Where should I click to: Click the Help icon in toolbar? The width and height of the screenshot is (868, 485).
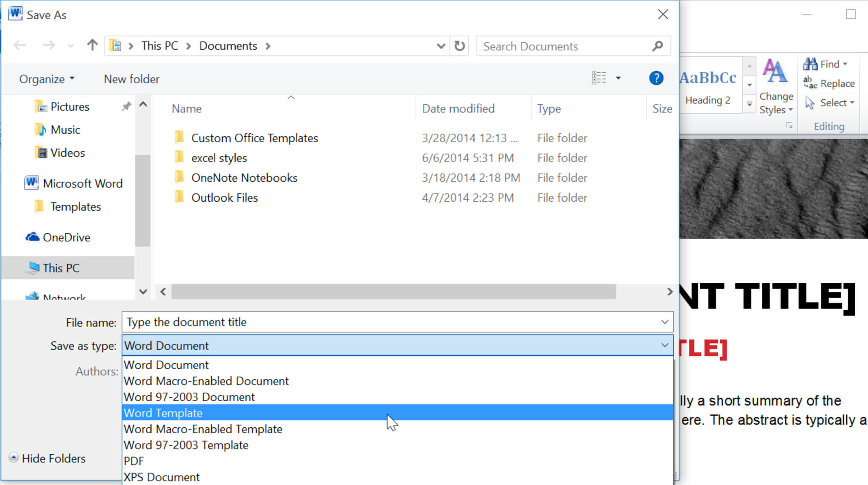[x=656, y=78]
